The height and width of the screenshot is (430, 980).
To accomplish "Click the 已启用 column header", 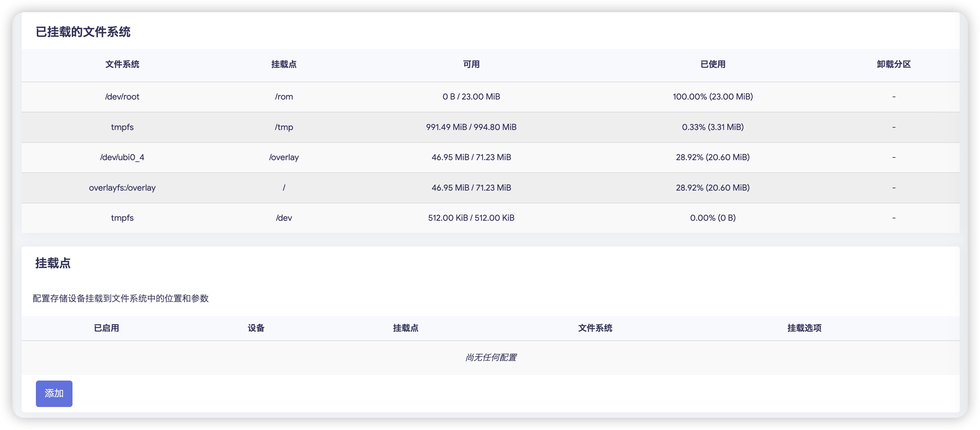I will point(107,328).
